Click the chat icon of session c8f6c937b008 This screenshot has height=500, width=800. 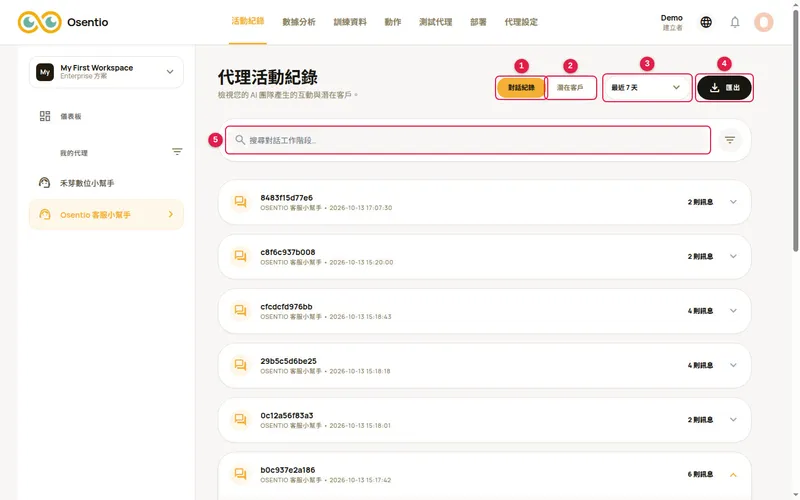240,256
